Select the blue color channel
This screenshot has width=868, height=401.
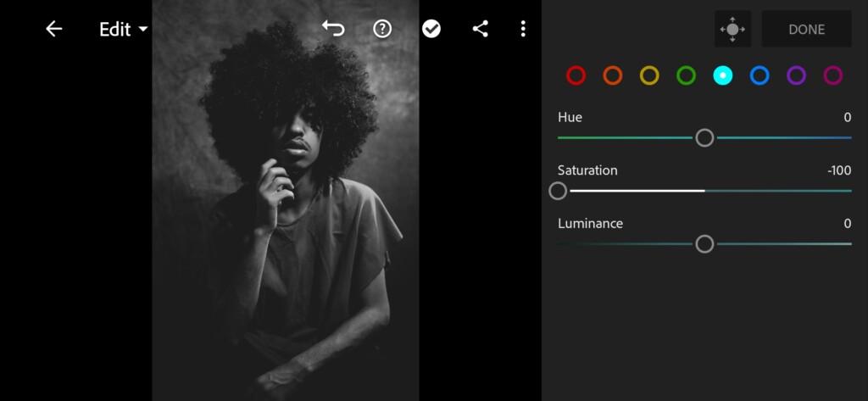(x=759, y=75)
